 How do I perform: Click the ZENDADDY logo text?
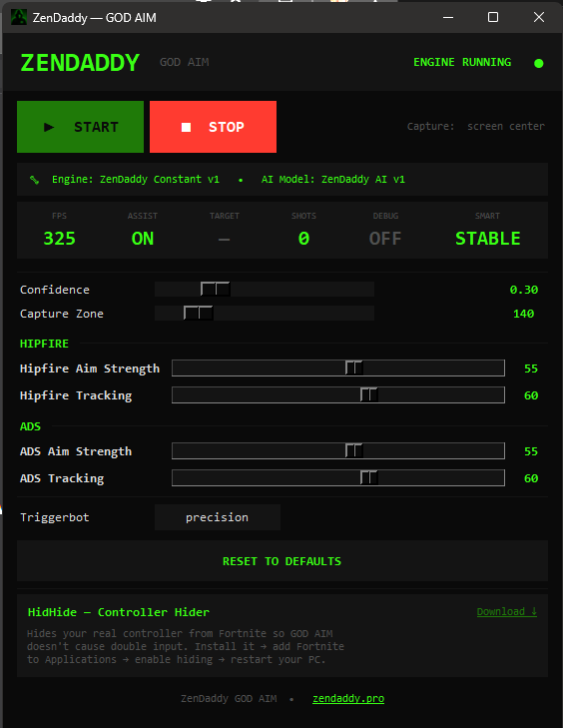point(80,63)
